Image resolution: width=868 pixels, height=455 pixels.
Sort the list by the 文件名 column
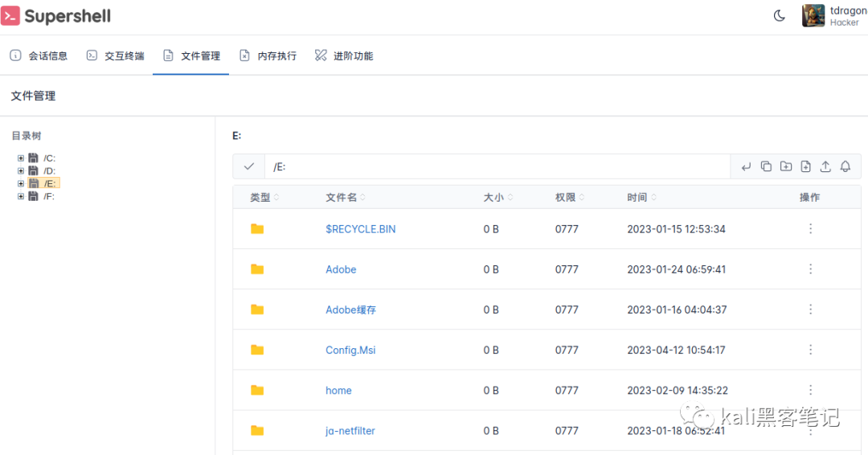[346, 197]
